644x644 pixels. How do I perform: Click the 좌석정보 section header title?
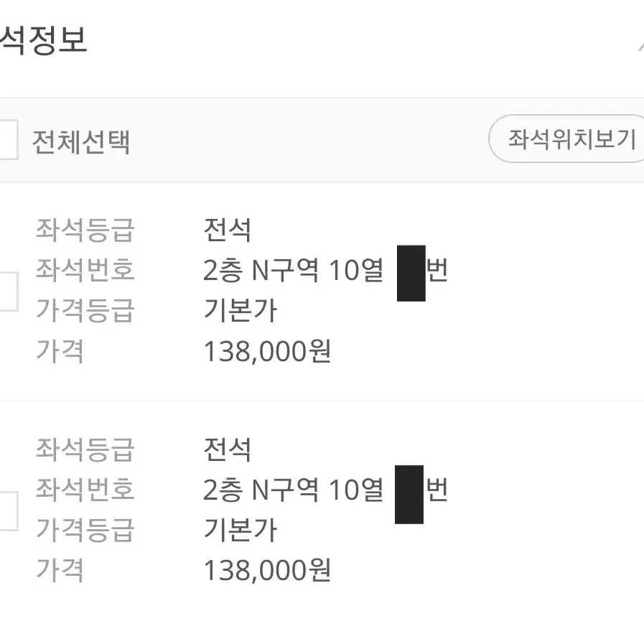(43, 39)
